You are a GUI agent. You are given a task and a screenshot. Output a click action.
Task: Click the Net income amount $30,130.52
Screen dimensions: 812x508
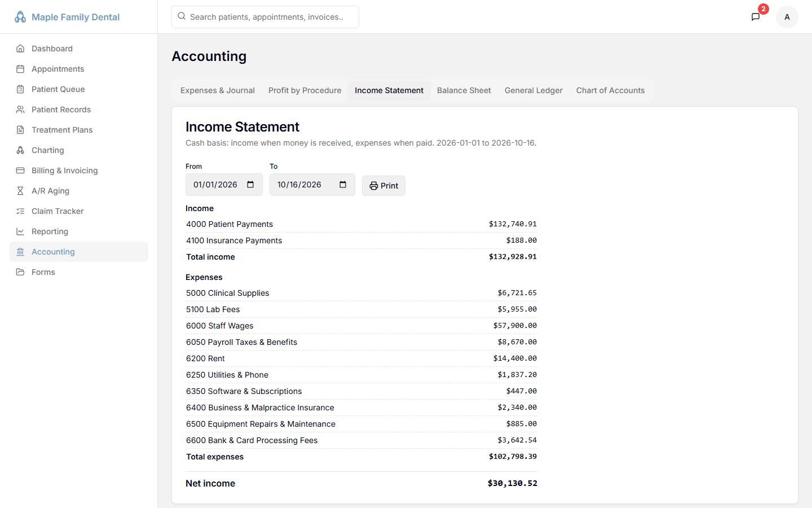click(x=513, y=483)
